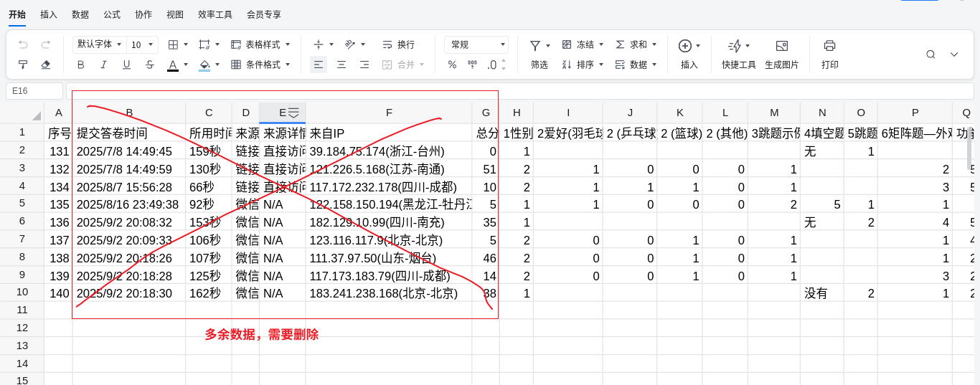Switch to the 公式 tab
This screenshot has height=385, width=980.
click(112, 14)
